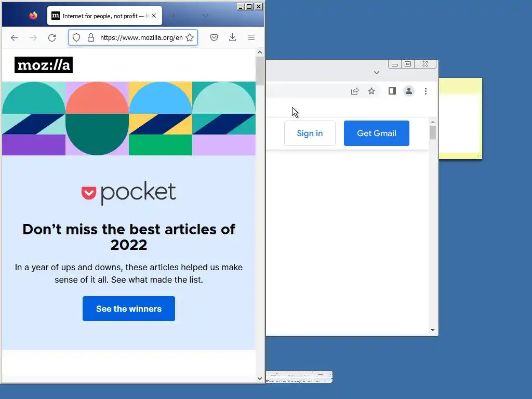
Task: Click the pocket logo
Action: 129,193
